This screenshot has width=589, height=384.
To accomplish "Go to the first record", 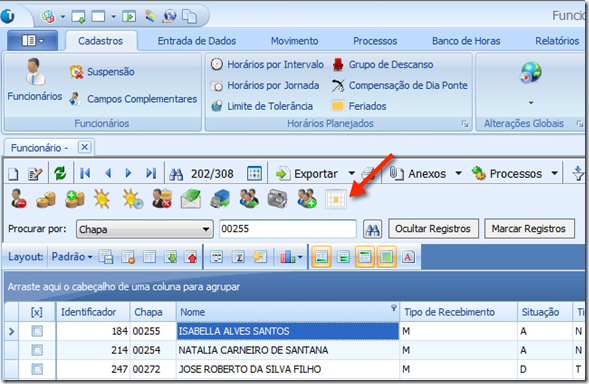I will (85, 173).
